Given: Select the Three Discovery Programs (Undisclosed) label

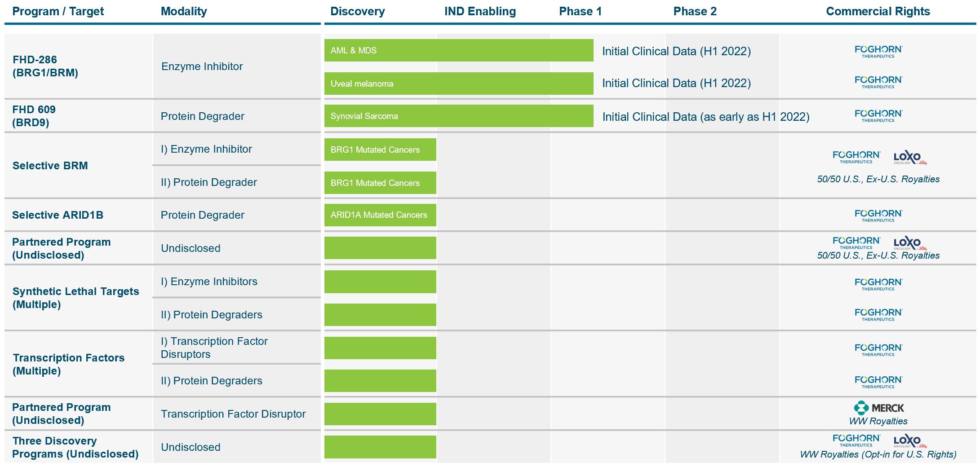Looking at the screenshot, I should pyautogui.click(x=75, y=447).
